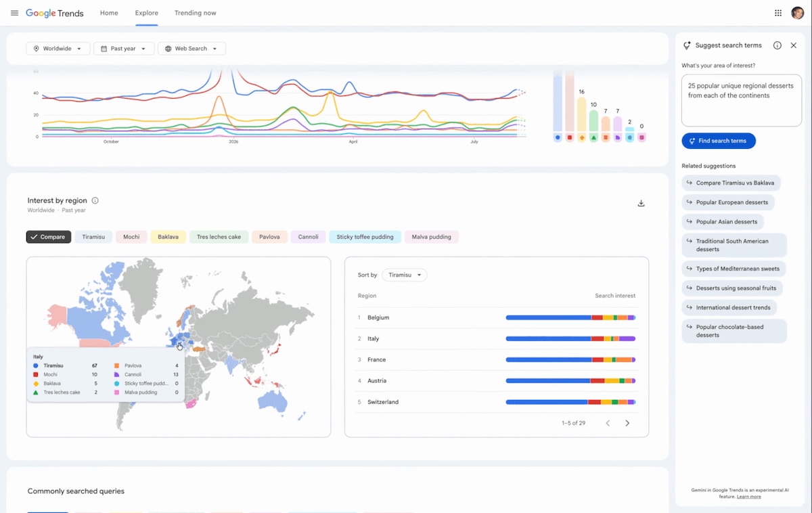Choose Popular European desserts suggestion
Image resolution: width=812 pixels, height=513 pixels.
pos(729,202)
